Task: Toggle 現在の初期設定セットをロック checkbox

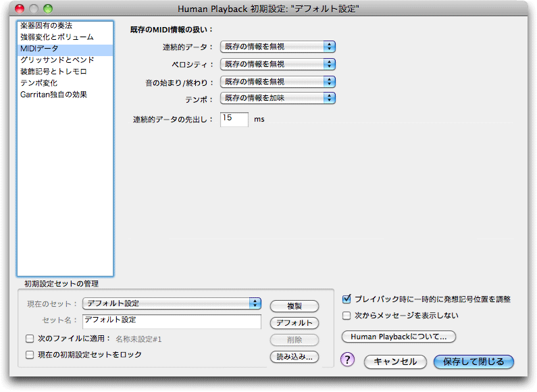Action: [x=30, y=355]
